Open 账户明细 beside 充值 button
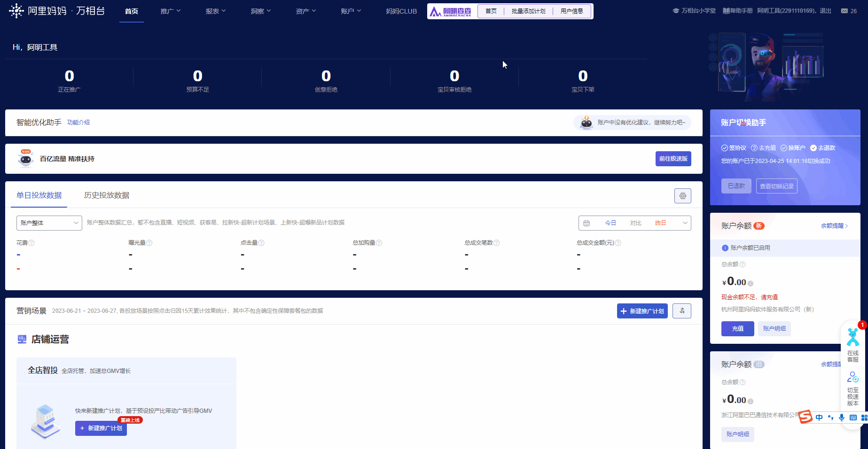The image size is (868, 449). pos(774,329)
